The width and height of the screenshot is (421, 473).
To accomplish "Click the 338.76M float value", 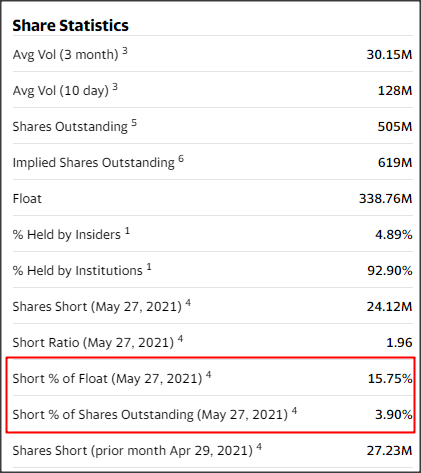I will [386, 199].
